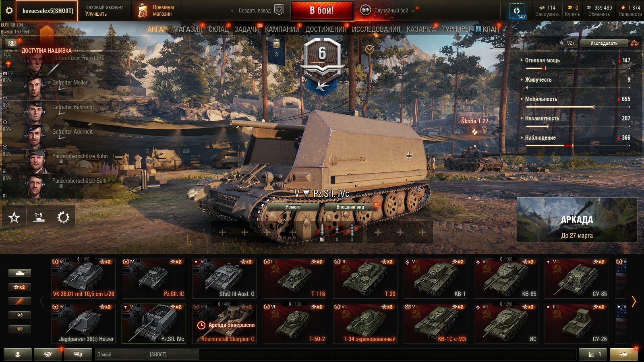Open the tier 1-5 filter icon
Viewport: 644px width, 362px height.
[39, 217]
